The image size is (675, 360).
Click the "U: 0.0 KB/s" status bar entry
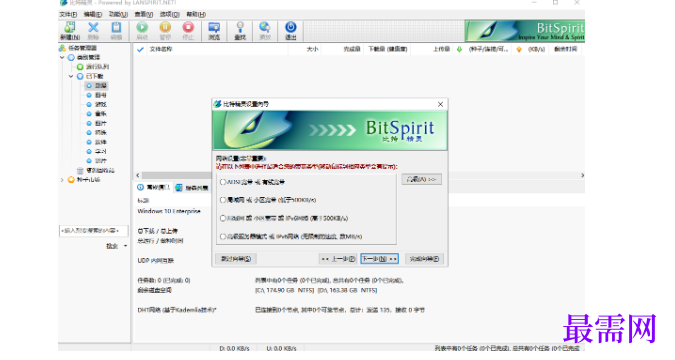tap(281, 348)
